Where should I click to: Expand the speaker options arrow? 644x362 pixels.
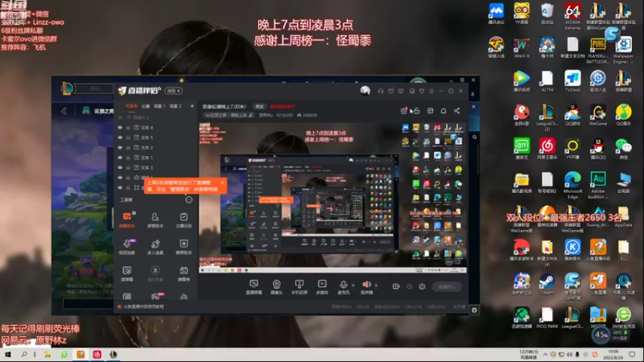(x=376, y=285)
